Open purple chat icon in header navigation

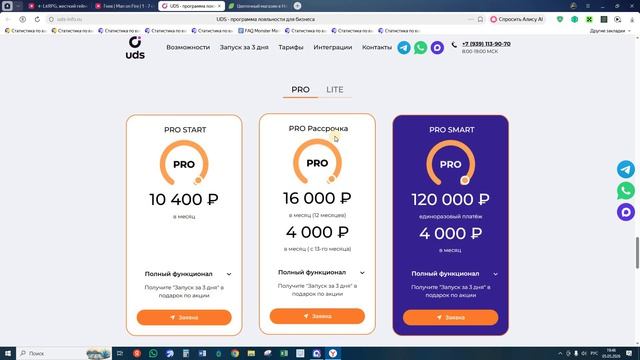click(x=437, y=48)
